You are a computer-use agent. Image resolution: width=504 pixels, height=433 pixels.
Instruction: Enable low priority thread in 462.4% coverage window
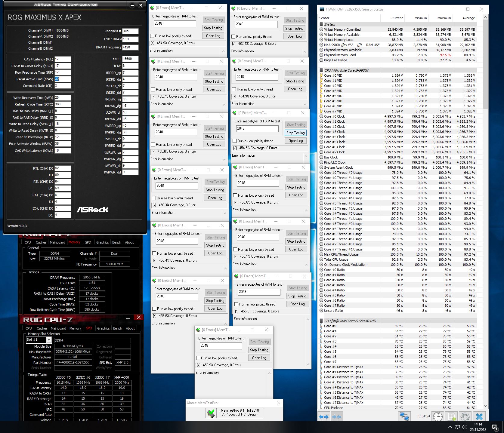(x=233, y=37)
